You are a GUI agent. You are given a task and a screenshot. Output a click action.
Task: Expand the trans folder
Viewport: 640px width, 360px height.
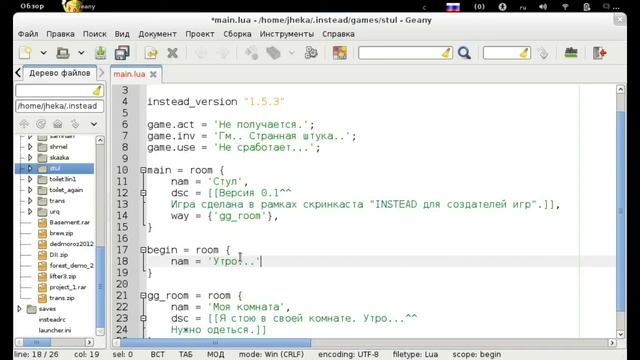[30, 201]
